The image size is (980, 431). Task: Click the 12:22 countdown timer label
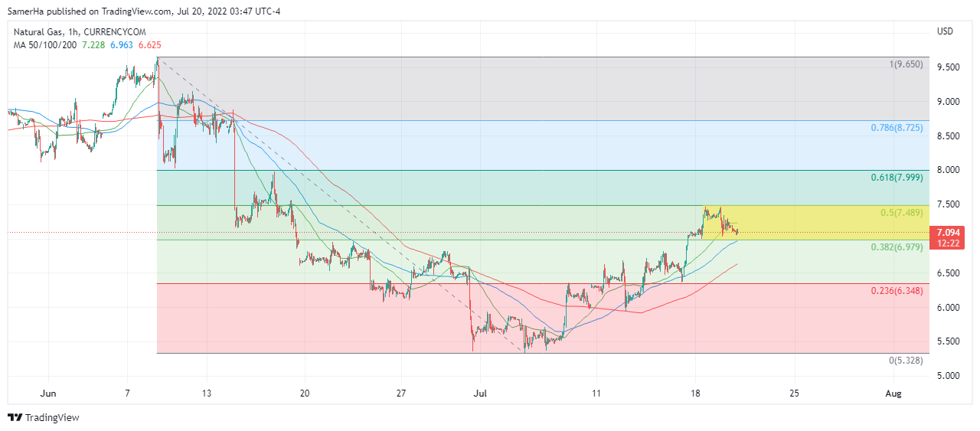click(948, 243)
